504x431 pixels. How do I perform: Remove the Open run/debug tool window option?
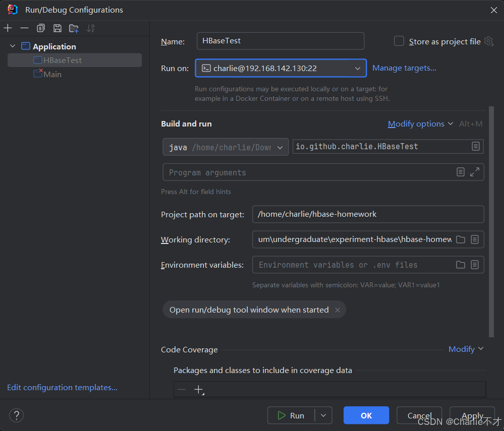(x=338, y=310)
